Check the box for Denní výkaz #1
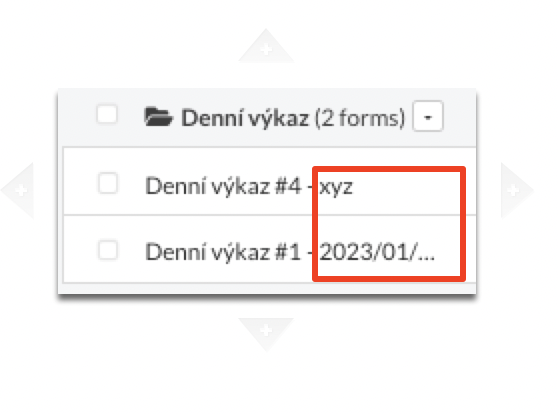 pos(108,250)
